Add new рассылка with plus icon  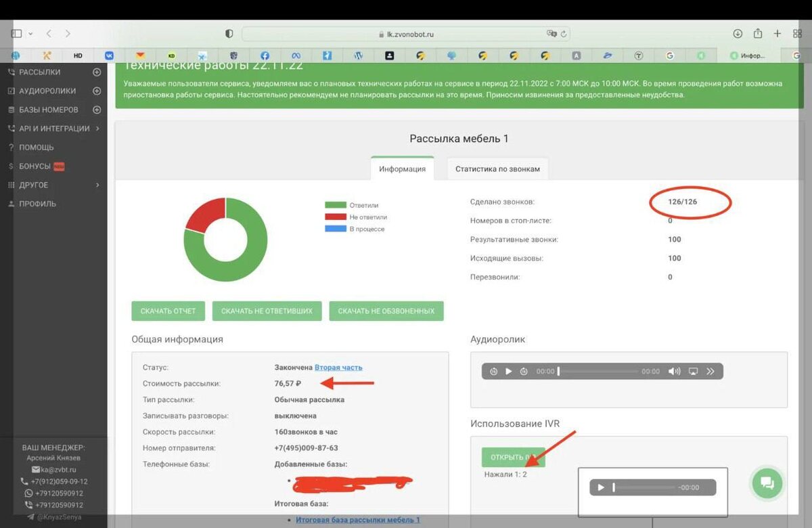point(97,72)
